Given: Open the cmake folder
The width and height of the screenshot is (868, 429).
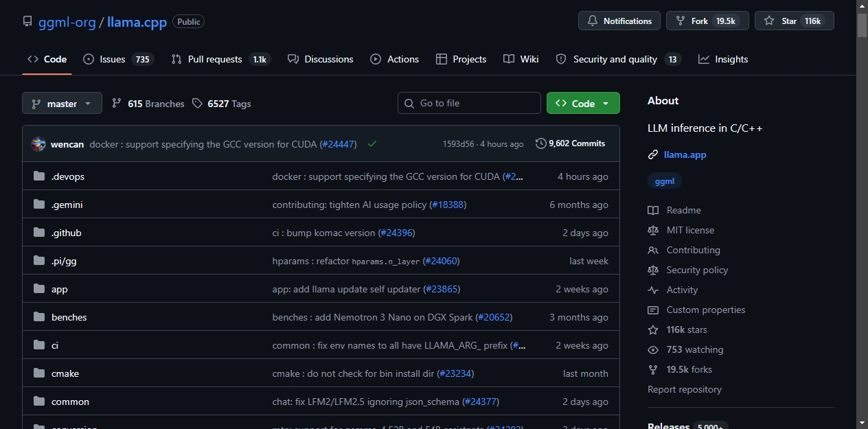Looking at the screenshot, I should click(x=65, y=373).
